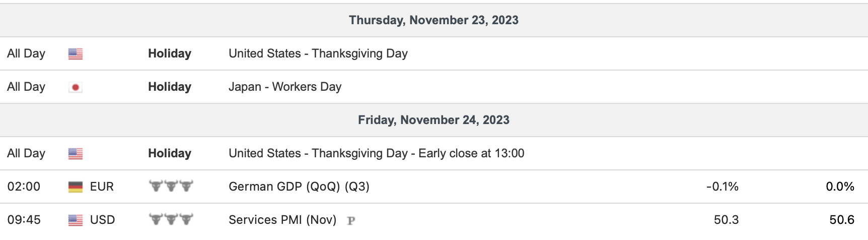The width and height of the screenshot is (868, 240).
Task: Click German GDP forecast value -0.1%
Action: tap(722, 187)
